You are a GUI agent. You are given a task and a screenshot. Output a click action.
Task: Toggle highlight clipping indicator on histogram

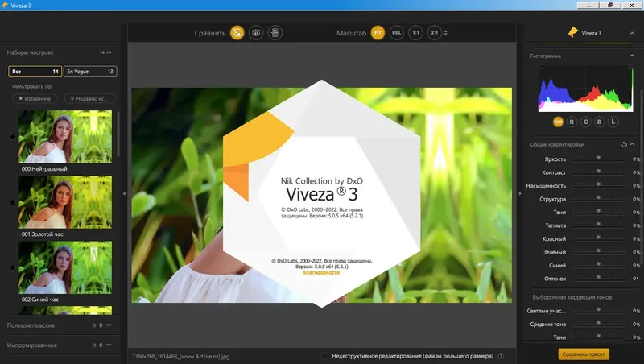[x=630, y=67]
